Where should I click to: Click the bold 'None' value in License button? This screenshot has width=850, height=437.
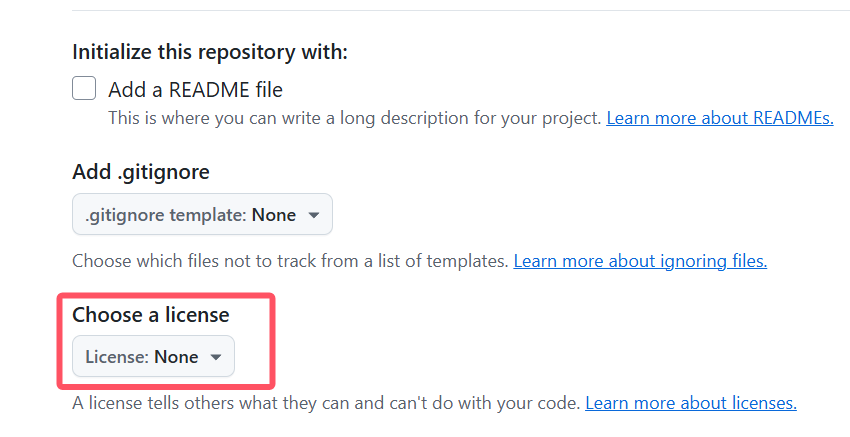point(176,357)
